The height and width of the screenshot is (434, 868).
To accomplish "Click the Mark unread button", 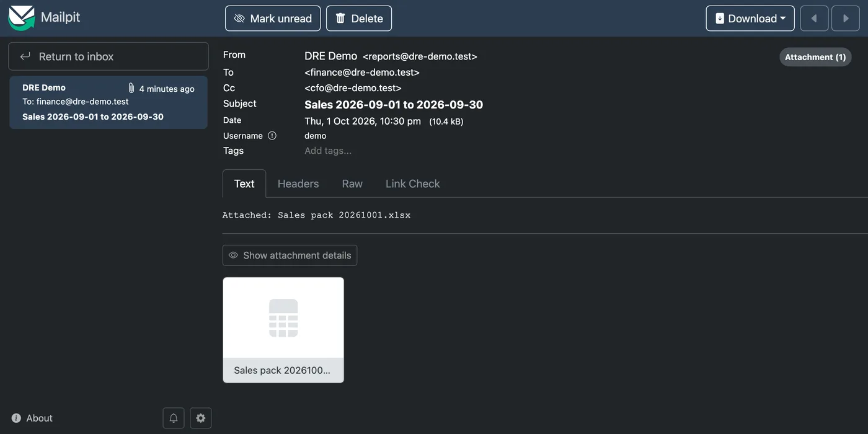I will coord(273,19).
